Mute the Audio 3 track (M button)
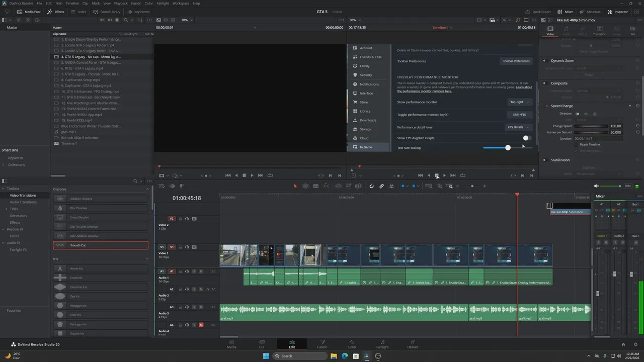Viewport: 644px width, 362px height. pyautogui.click(x=201, y=307)
